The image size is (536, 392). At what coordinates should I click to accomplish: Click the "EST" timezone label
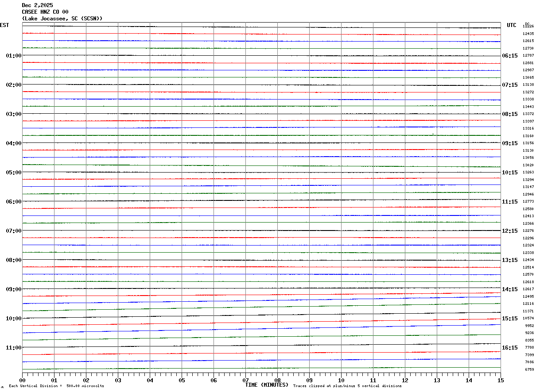tap(4, 25)
